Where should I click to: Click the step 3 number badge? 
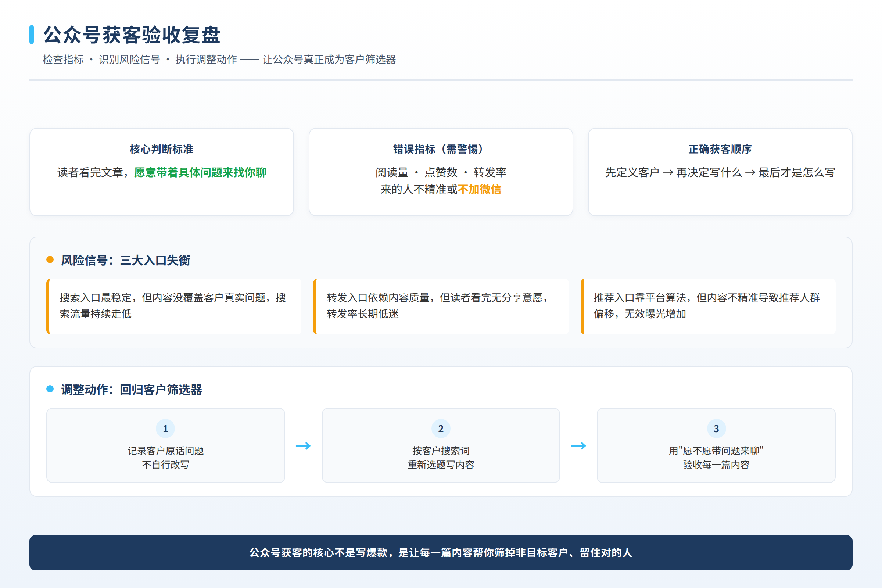pyautogui.click(x=716, y=429)
